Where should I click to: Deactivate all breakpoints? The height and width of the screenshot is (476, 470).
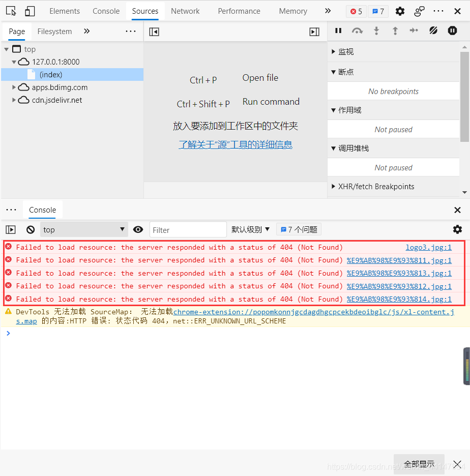coord(433,31)
